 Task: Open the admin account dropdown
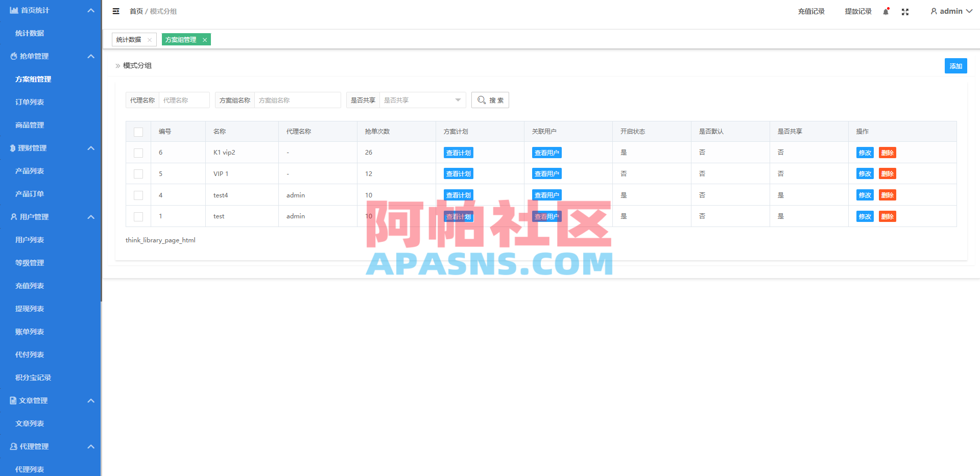950,11
